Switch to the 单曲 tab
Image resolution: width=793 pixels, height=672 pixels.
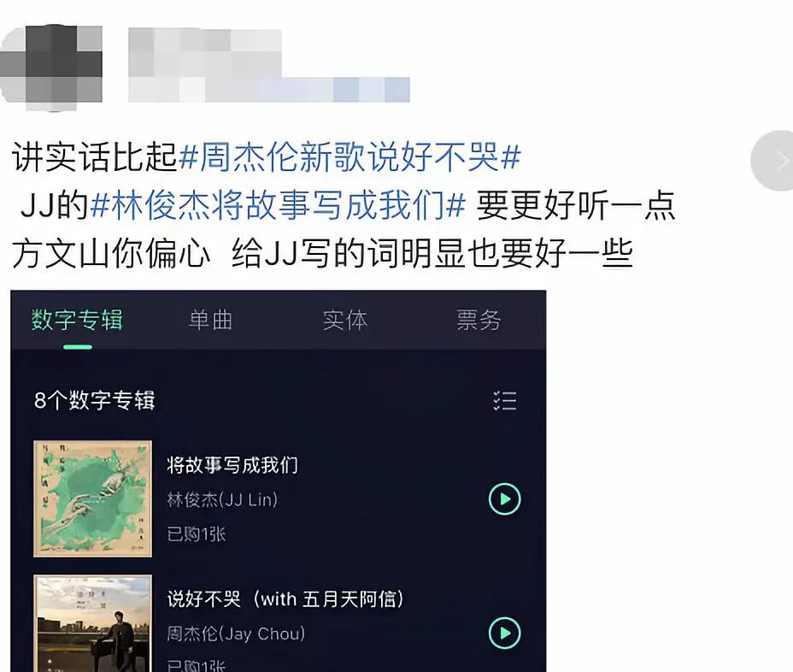click(210, 320)
